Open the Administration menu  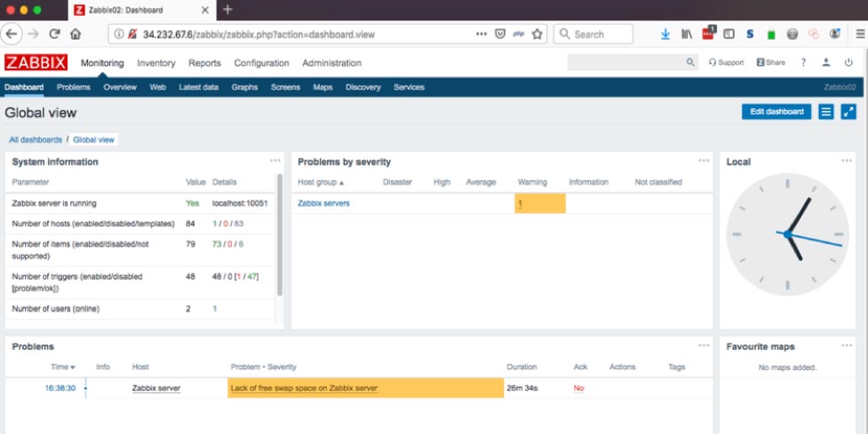(x=331, y=63)
